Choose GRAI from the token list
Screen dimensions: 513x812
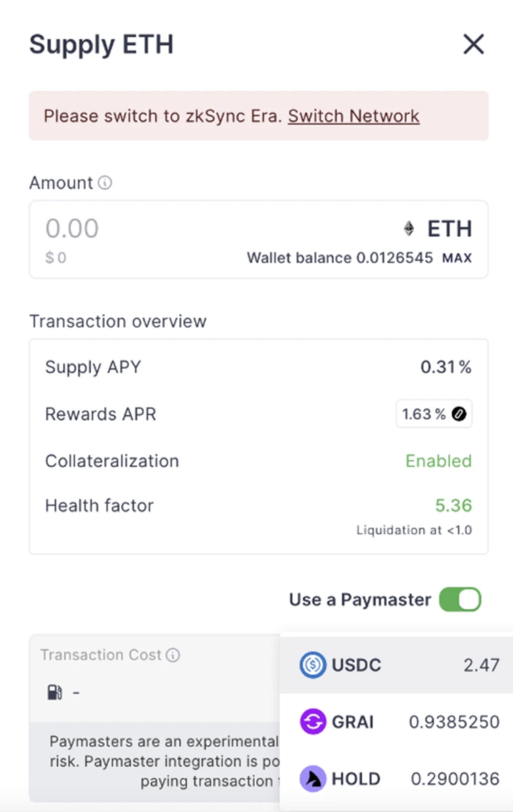coord(399,722)
